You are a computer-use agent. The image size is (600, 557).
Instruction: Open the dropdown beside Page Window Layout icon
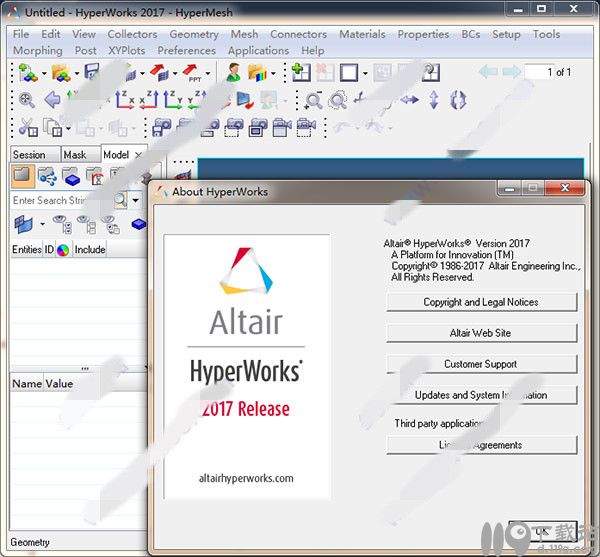point(365,73)
